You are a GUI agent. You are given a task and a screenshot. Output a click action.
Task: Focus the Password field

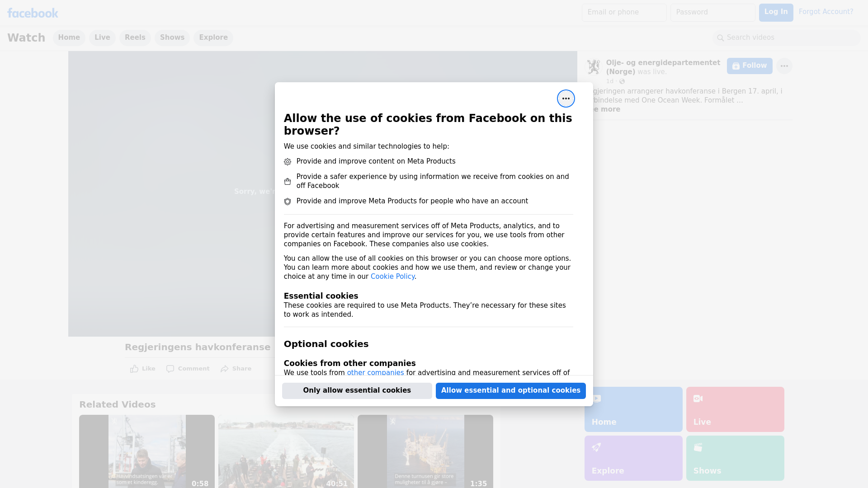(x=713, y=13)
